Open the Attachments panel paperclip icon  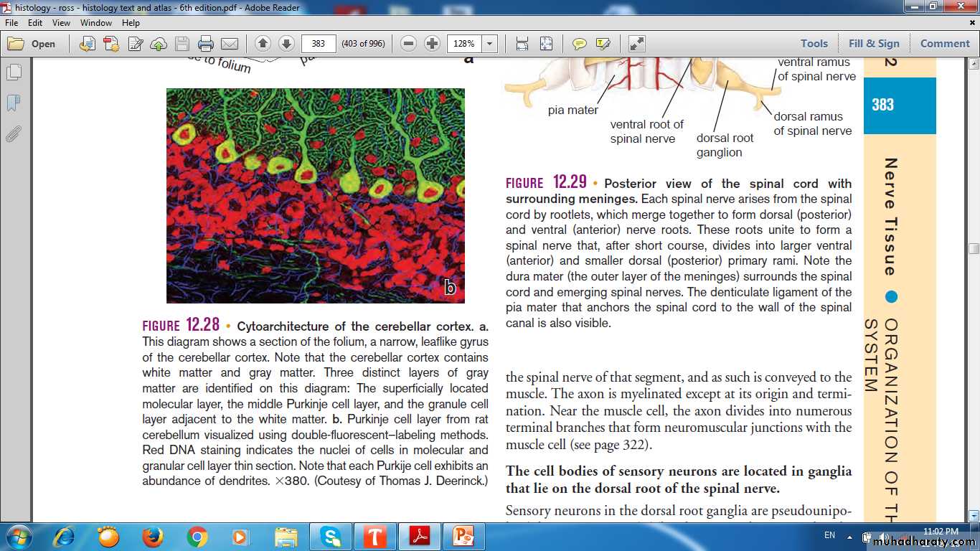coord(14,134)
